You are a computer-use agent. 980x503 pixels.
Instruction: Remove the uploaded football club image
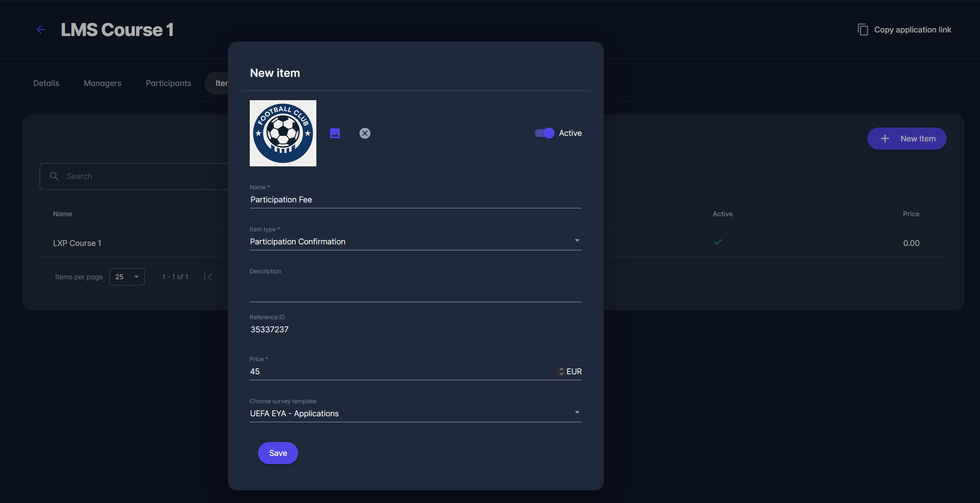365,133
